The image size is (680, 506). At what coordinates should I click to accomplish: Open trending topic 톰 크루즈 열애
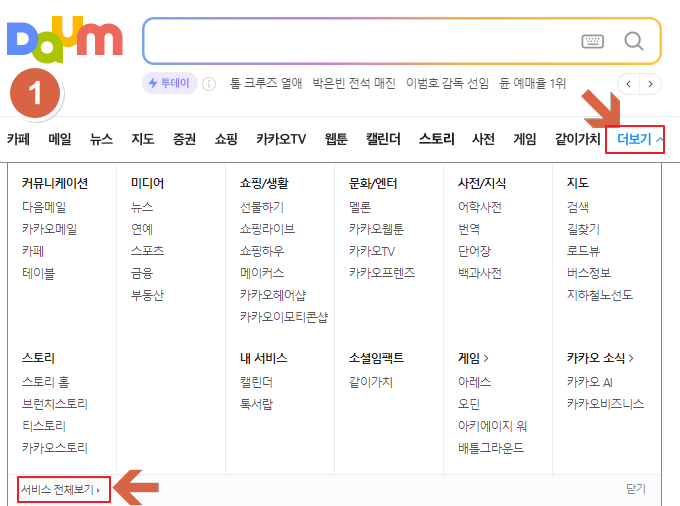coord(266,83)
